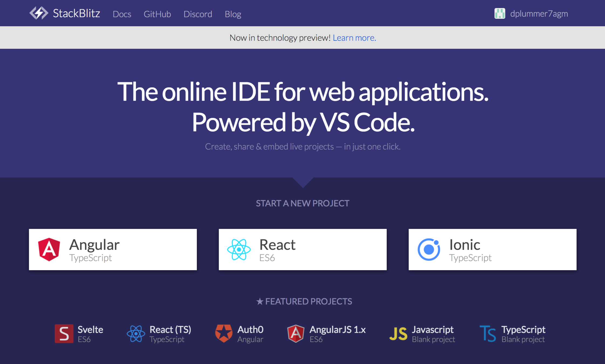The height and width of the screenshot is (364, 605).
Task: Start a new Ionic TypeScript project
Action: coord(492,249)
